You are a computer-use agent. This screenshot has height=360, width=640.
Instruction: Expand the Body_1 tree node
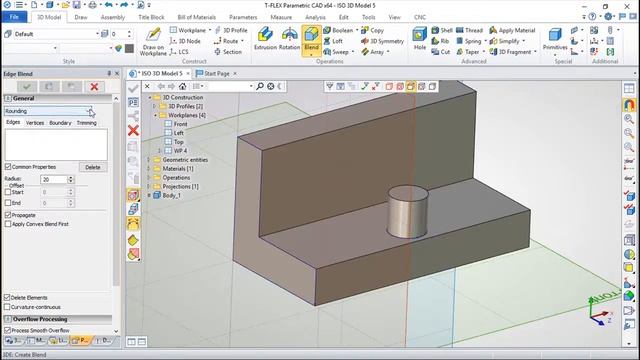(149, 195)
